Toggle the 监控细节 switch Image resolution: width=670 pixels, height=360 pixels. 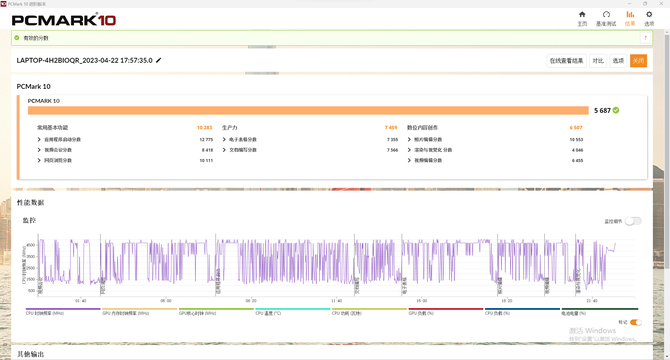tap(633, 221)
